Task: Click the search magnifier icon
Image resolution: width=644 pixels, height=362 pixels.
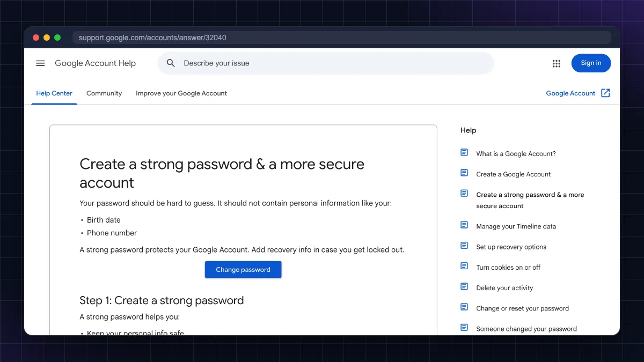Action: [x=171, y=63]
